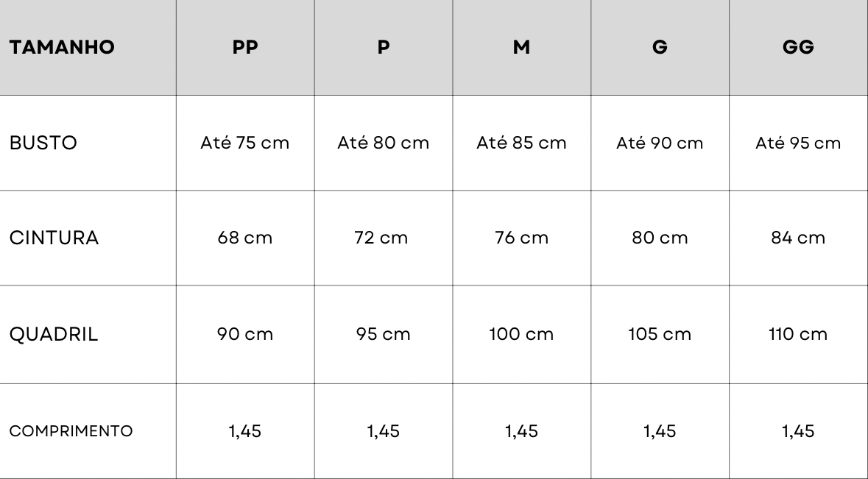Select the 95 cm hip value

tap(383, 335)
